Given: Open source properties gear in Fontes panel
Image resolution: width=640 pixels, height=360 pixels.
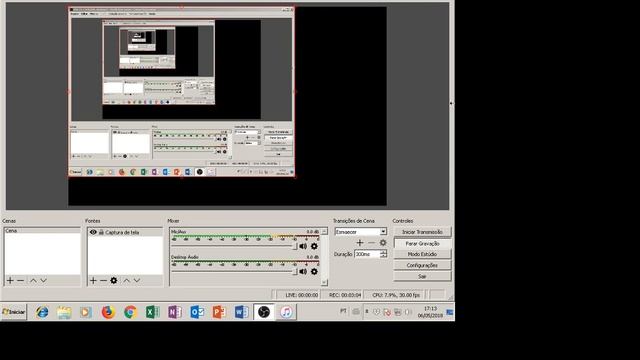Looking at the screenshot, I should tap(114, 280).
